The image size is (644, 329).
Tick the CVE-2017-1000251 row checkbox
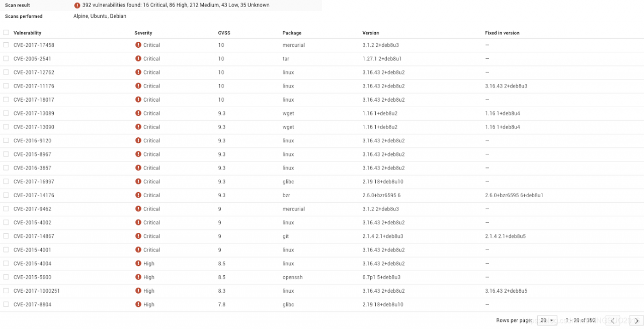6,291
